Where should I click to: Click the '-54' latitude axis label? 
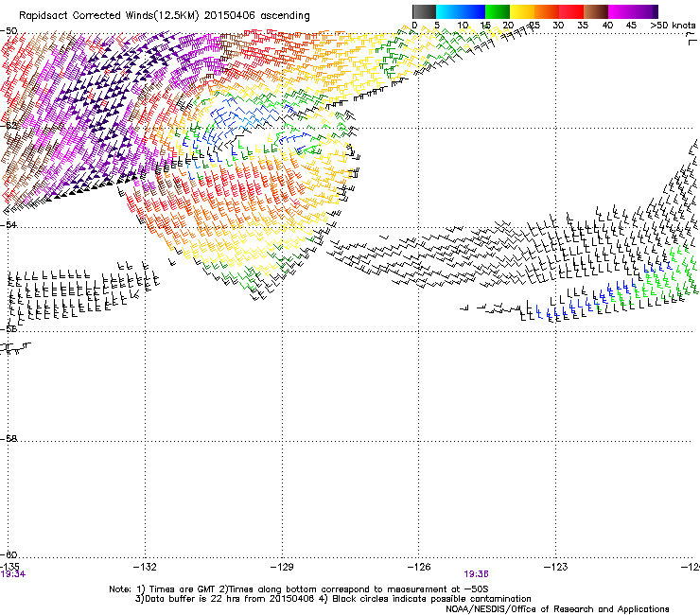(x=9, y=224)
